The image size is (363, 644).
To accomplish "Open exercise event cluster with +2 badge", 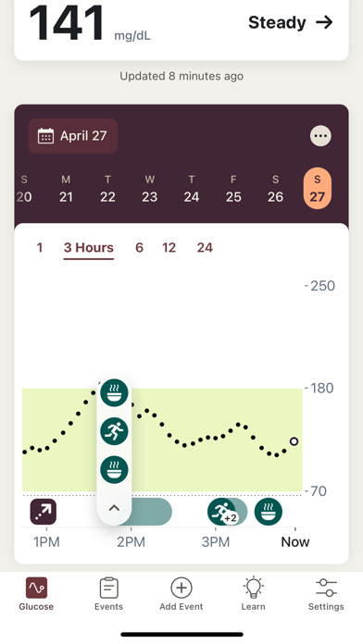I will pyautogui.click(x=223, y=512).
